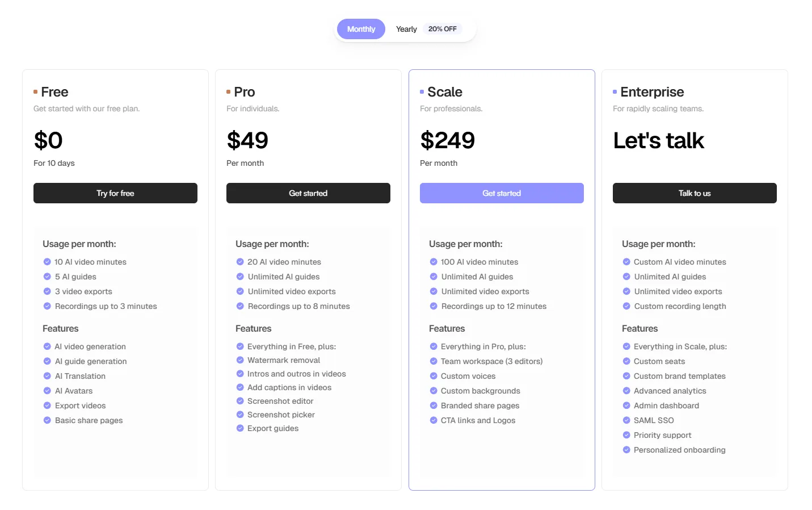Click checkmark icon beside SAML SSO
The width and height of the screenshot is (812, 510).
[x=626, y=420]
